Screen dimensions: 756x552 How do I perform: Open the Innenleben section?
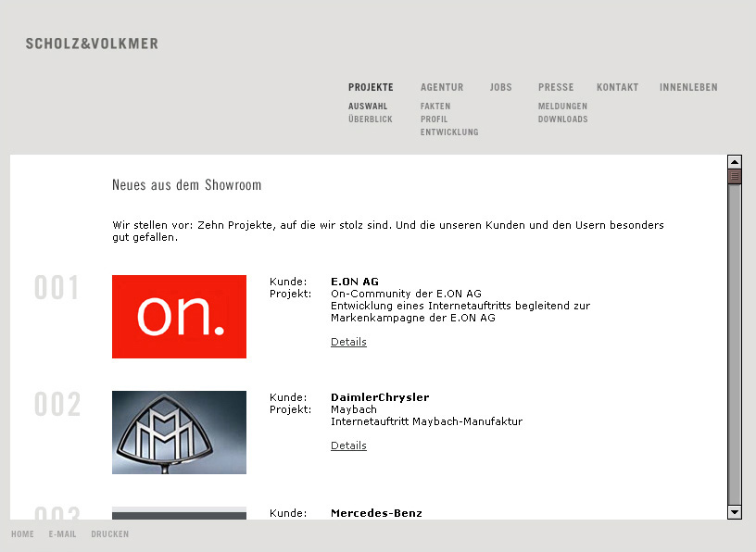coord(688,87)
